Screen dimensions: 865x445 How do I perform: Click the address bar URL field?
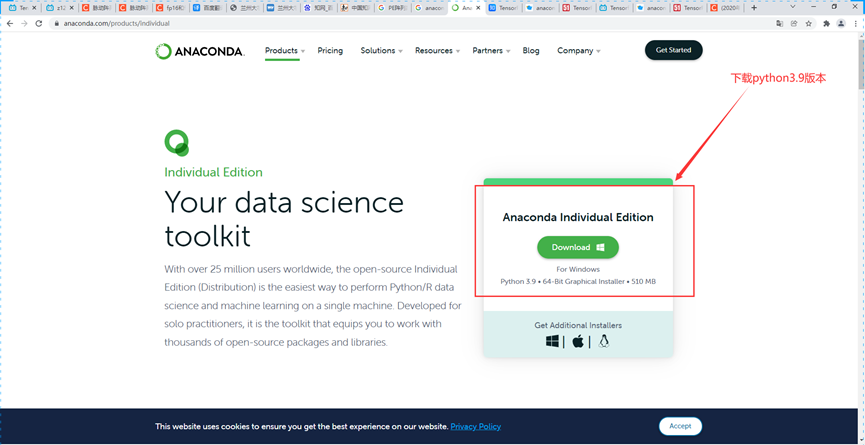point(408,24)
